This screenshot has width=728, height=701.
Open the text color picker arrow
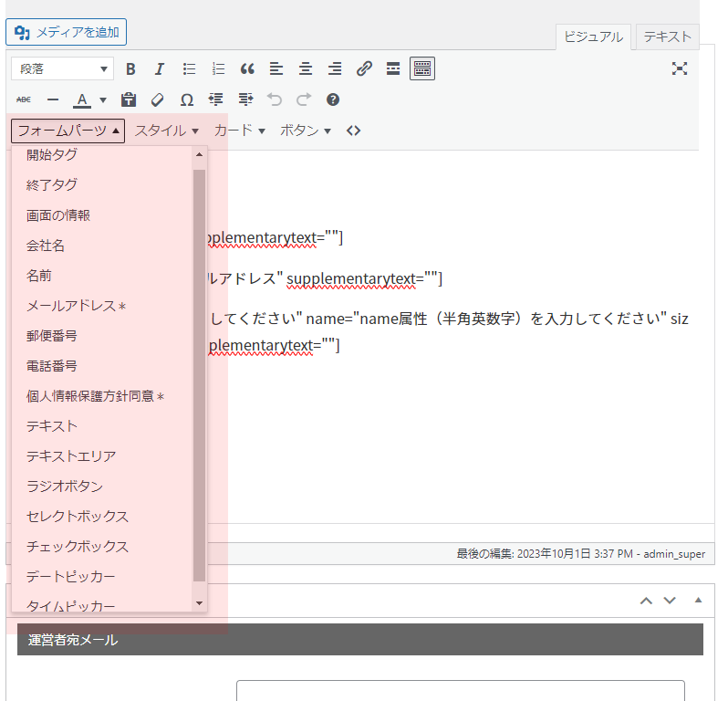coord(103,99)
